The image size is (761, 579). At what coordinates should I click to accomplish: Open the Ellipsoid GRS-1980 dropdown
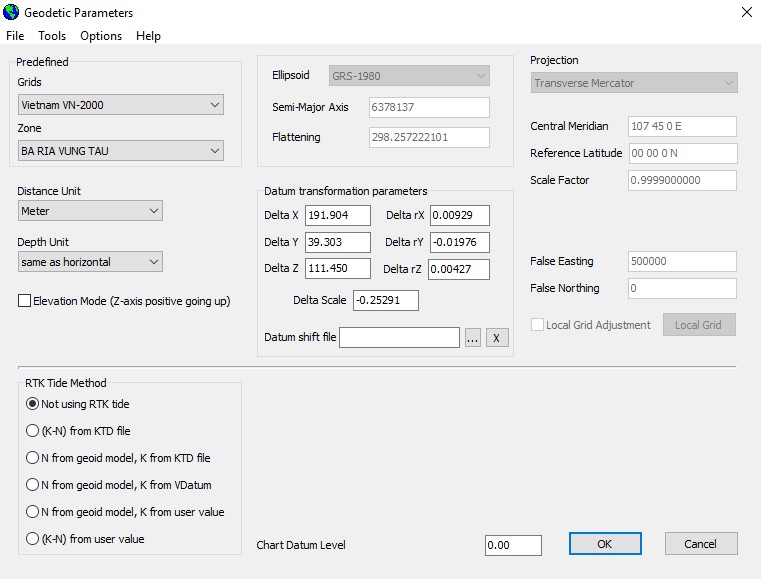tap(409, 76)
